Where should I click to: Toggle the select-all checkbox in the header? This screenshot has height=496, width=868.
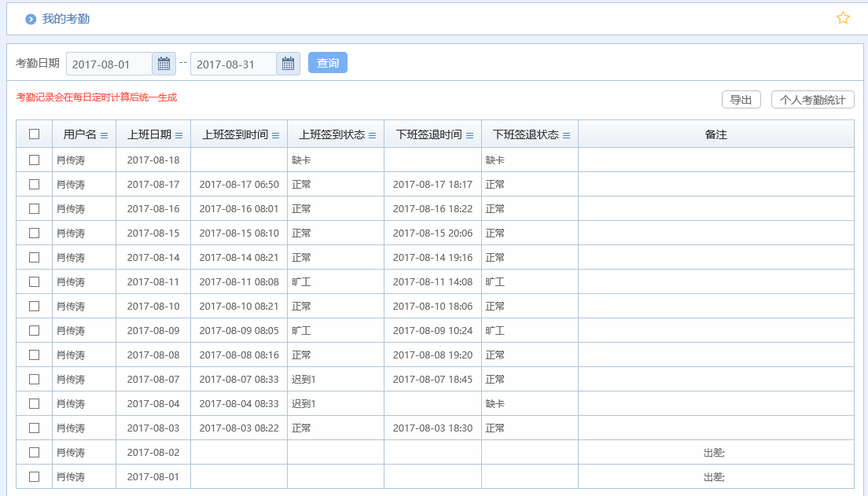tap(34, 134)
